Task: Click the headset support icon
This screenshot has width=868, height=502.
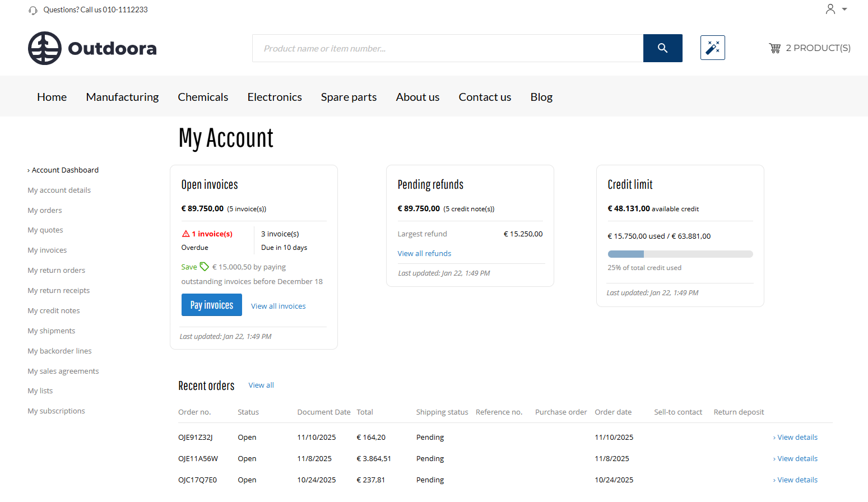Action: point(33,10)
